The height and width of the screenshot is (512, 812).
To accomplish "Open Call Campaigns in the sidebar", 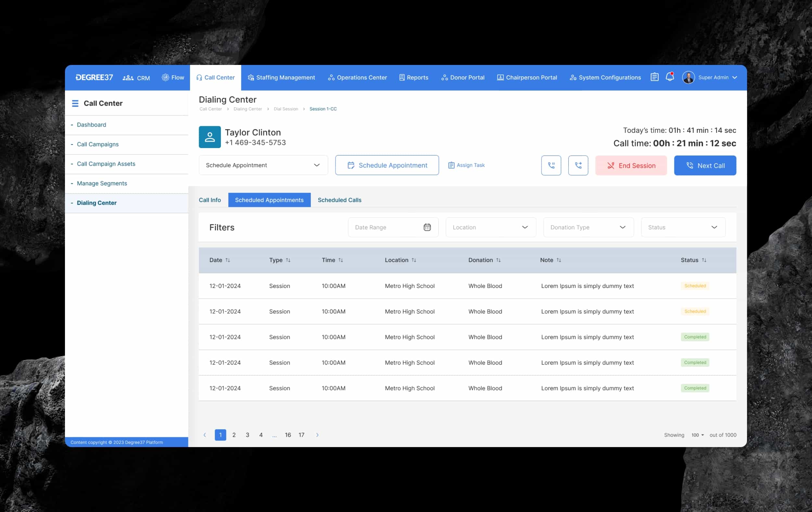I will [97, 144].
